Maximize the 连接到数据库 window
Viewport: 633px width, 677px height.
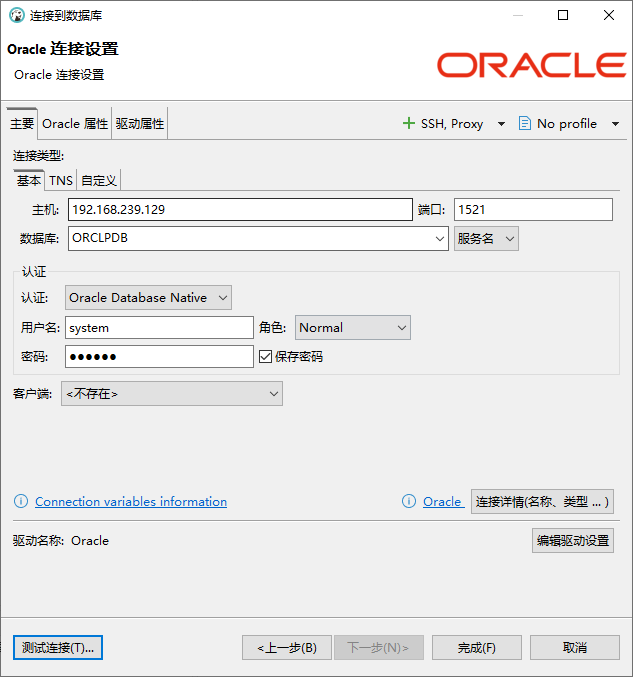coord(563,16)
